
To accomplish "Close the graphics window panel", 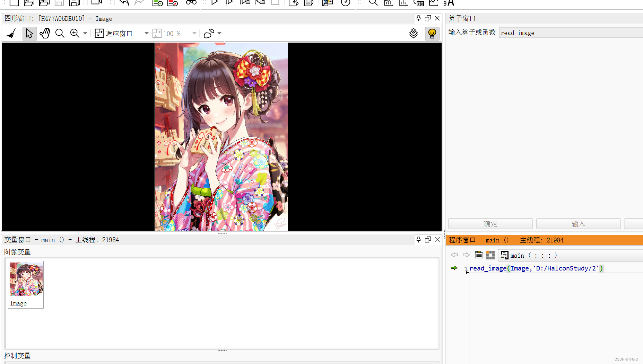I will click(437, 18).
